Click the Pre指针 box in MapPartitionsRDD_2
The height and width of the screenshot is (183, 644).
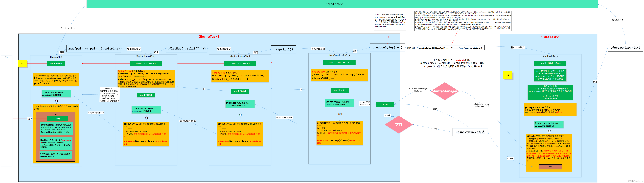pyautogui.click(x=240, y=63)
